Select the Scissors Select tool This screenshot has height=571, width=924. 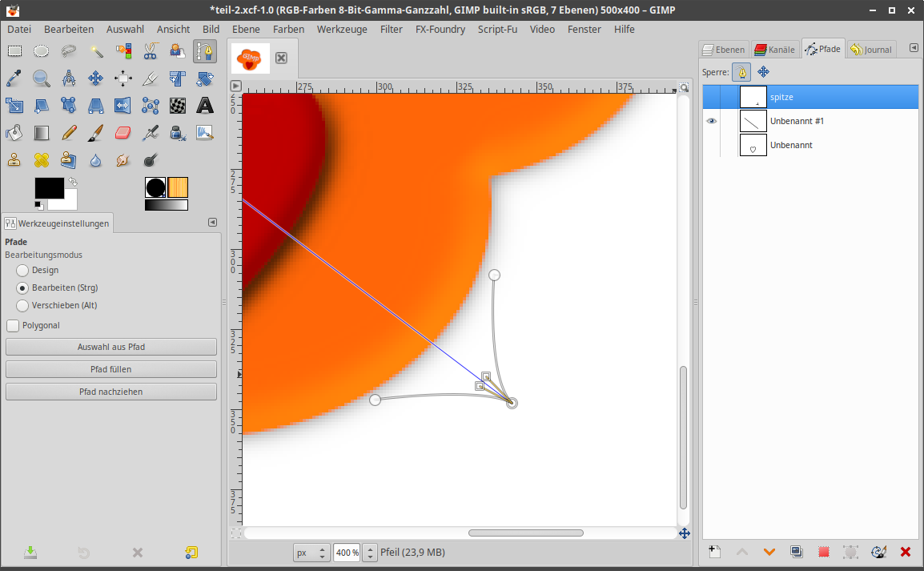point(151,52)
